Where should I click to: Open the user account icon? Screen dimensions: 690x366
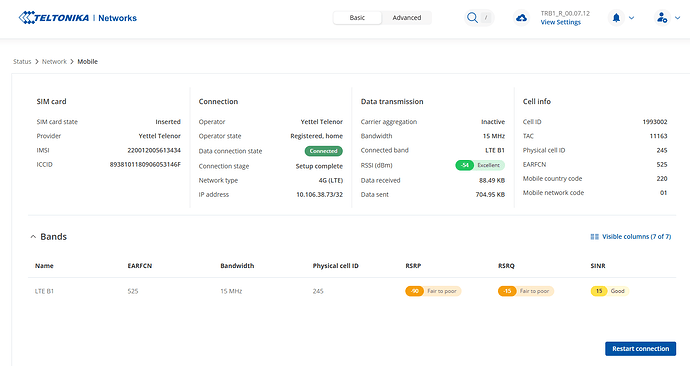(662, 18)
